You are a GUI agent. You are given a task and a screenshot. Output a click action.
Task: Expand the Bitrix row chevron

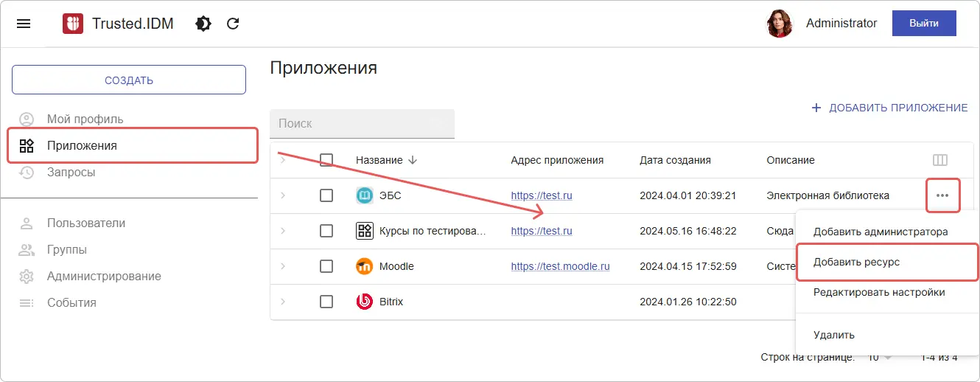click(283, 302)
